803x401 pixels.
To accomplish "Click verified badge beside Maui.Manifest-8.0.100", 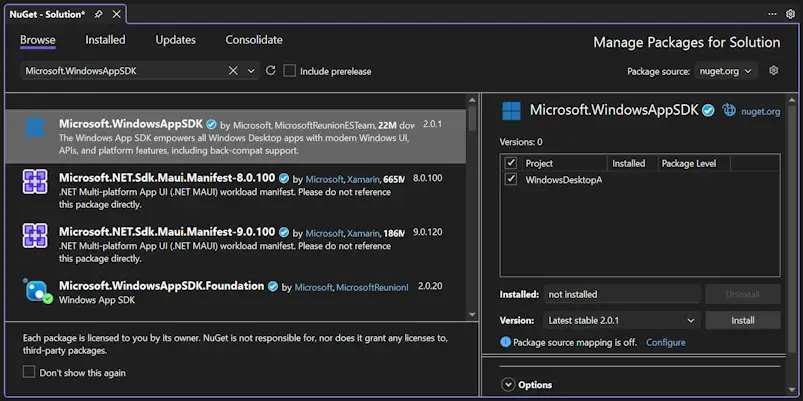I will click(284, 178).
